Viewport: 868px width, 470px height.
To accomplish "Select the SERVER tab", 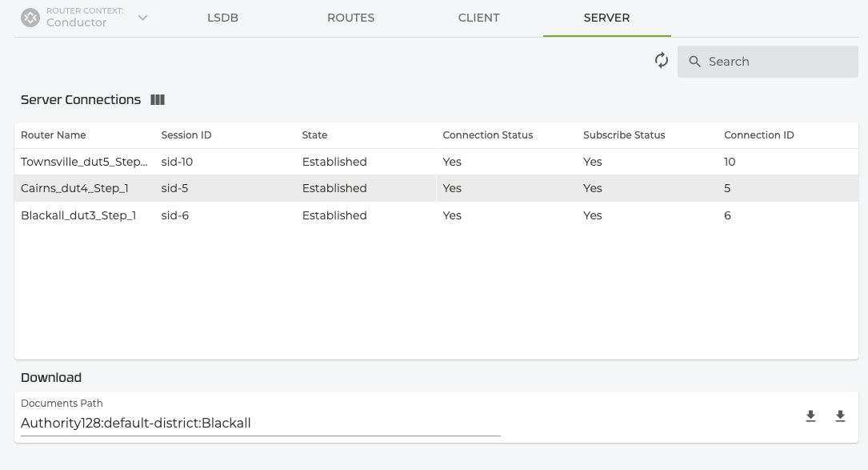I will click(606, 18).
